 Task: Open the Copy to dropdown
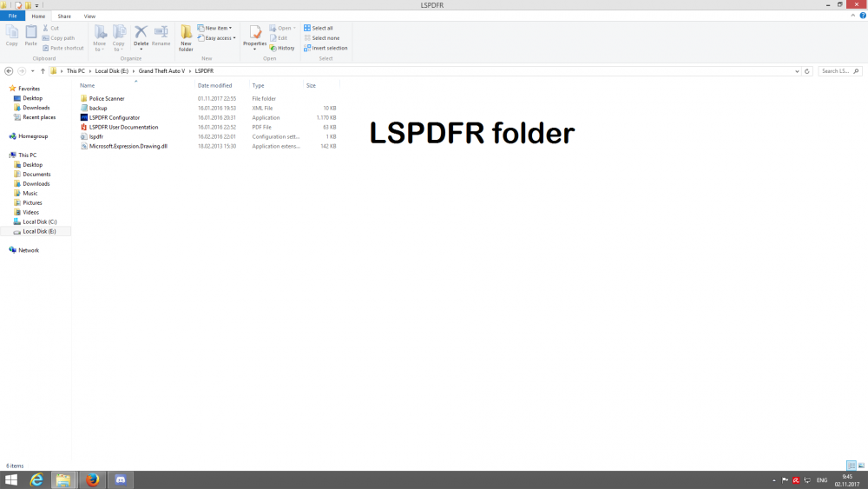[118, 38]
